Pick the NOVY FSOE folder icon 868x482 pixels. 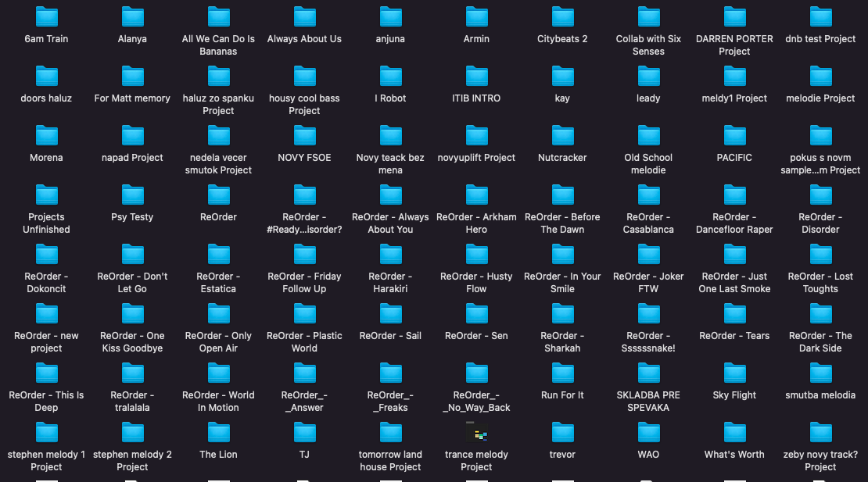[x=304, y=136]
